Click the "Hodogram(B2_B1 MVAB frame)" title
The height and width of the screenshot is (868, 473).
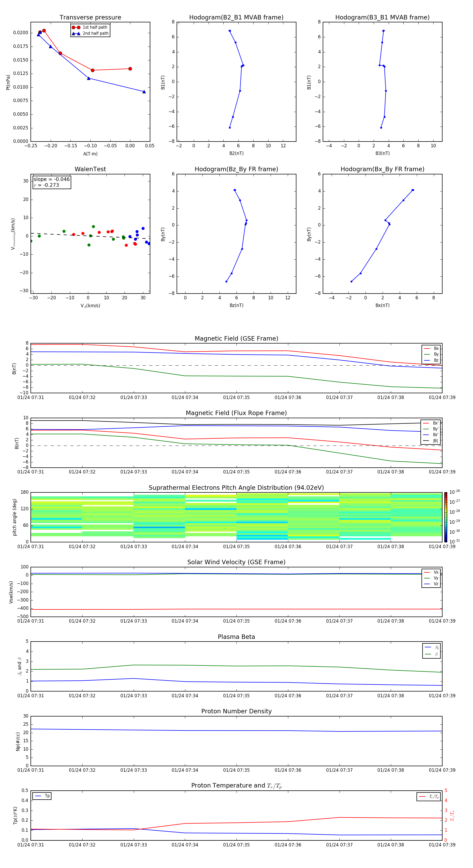click(x=236, y=18)
